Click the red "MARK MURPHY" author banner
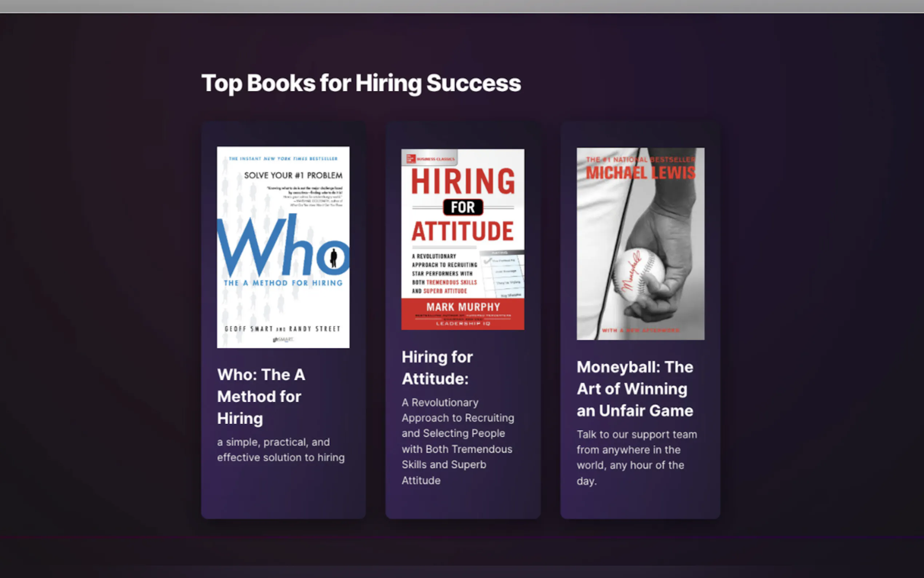This screenshot has width=924, height=578. pyautogui.click(x=463, y=314)
